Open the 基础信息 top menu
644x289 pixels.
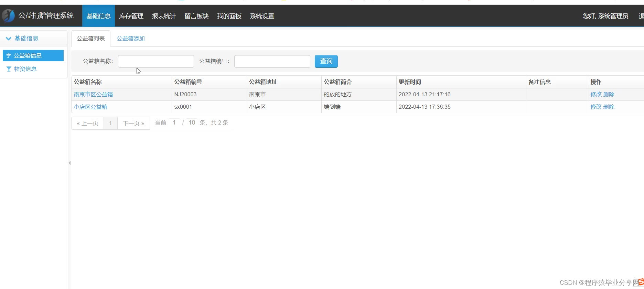point(98,16)
